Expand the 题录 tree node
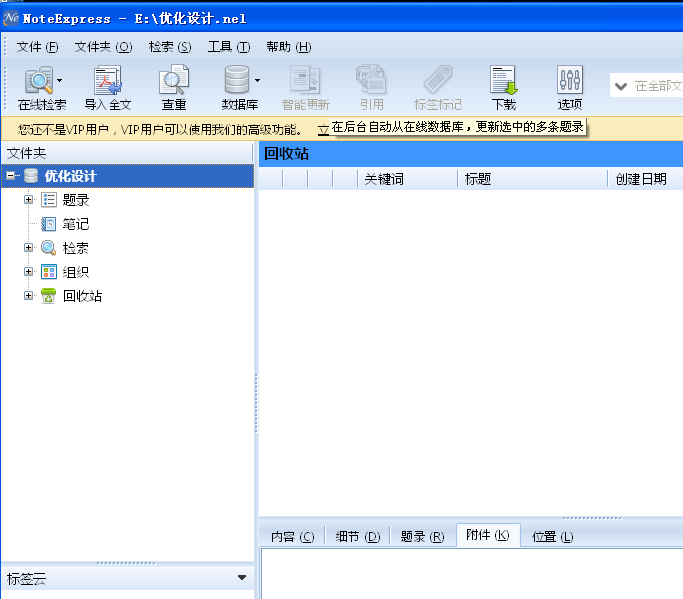The image size is (683, 599). (x=28, y=200)
